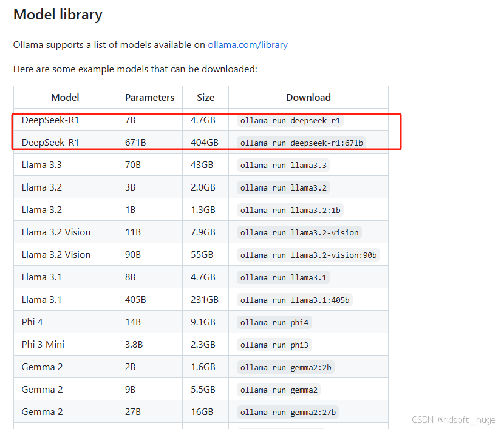504x429 pixels.
Task: Click the 'Here are some example models' sentence
Action: (135, 69)
